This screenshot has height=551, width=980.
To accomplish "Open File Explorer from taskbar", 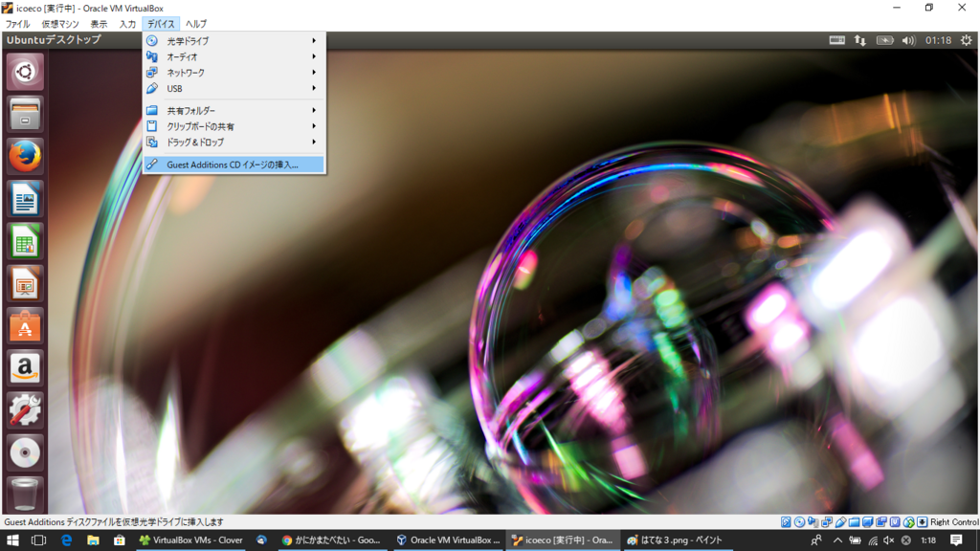I will (93, 540).
